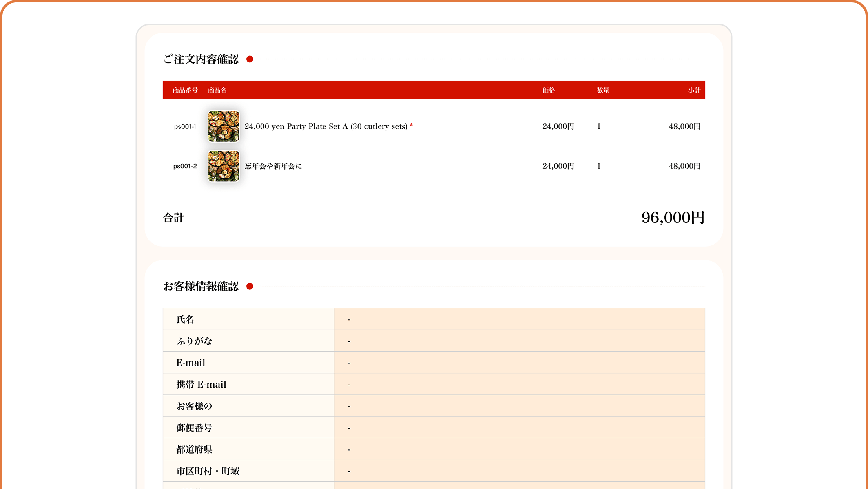Click the value cell beside 都道府県
868x489 pixels.
pos(520,449)
